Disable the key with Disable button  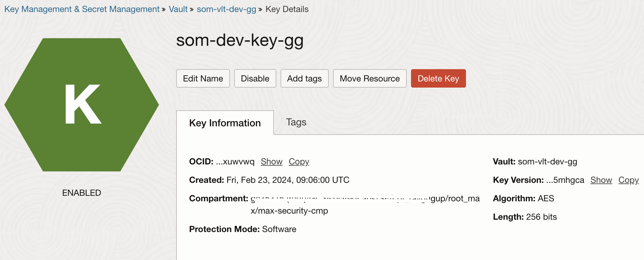255,79
